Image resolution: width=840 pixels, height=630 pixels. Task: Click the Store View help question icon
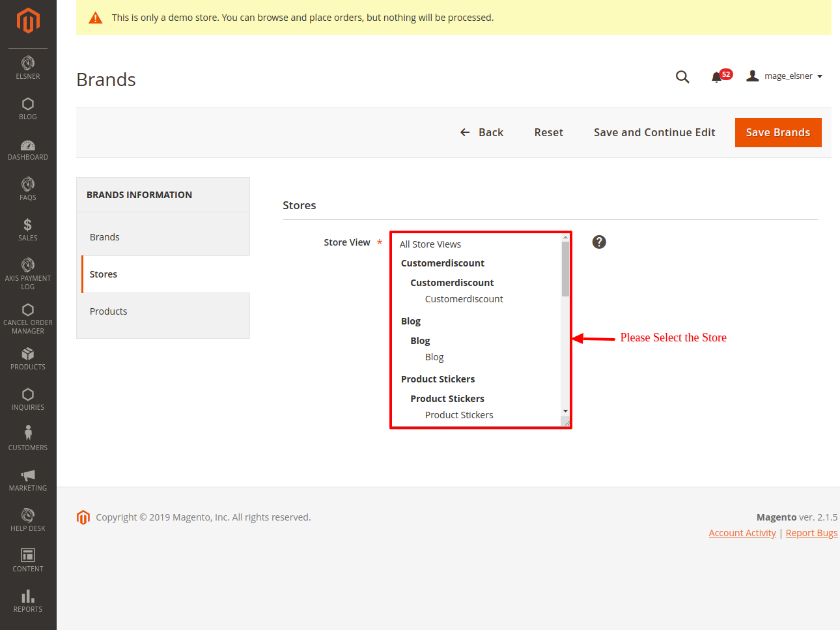point(599,242)
